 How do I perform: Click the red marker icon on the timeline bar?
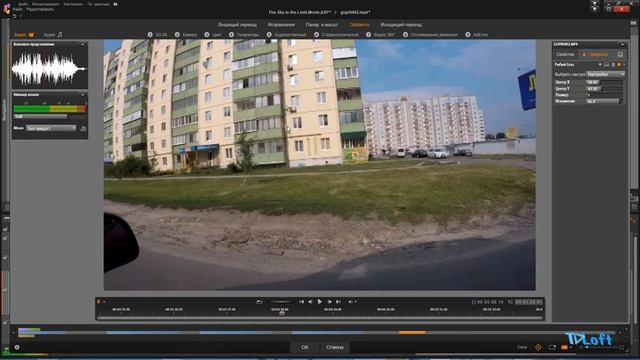pyautogui.click(x=98, y=302)
